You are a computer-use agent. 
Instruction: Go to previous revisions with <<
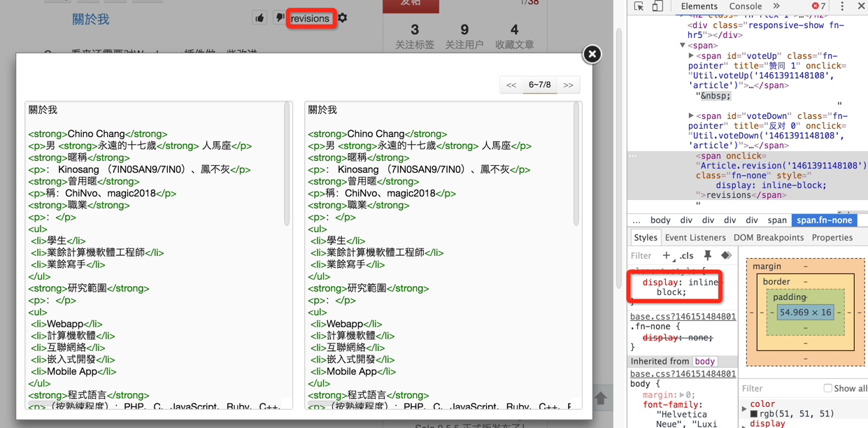click(x=511, y=85)
